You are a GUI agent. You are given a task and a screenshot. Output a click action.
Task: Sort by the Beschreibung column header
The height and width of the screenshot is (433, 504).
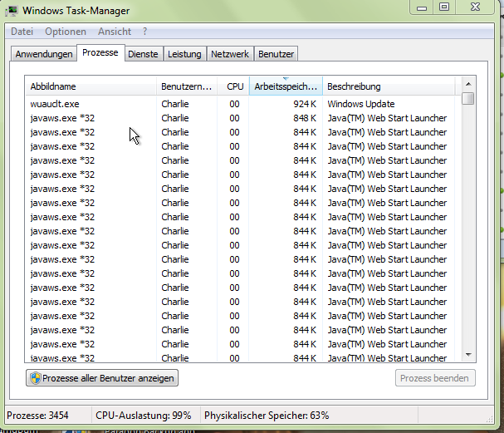389,86
